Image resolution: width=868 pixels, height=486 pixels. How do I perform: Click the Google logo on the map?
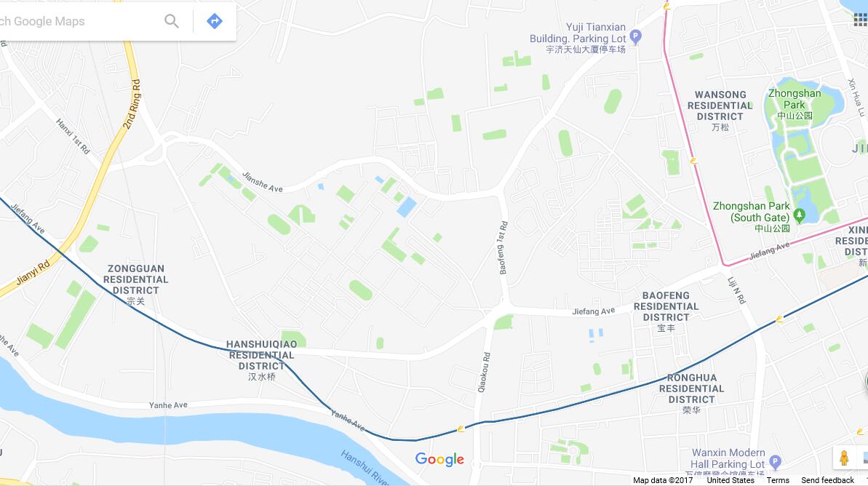click(439, 459)
